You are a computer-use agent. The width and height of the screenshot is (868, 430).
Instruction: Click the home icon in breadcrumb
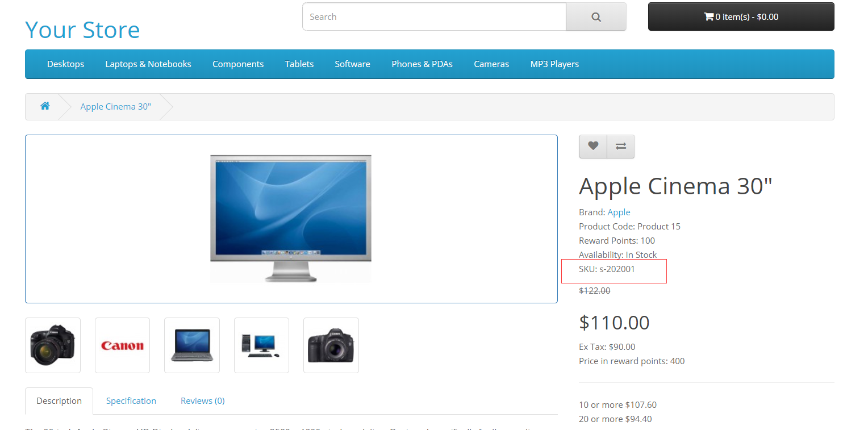(45, 106)
